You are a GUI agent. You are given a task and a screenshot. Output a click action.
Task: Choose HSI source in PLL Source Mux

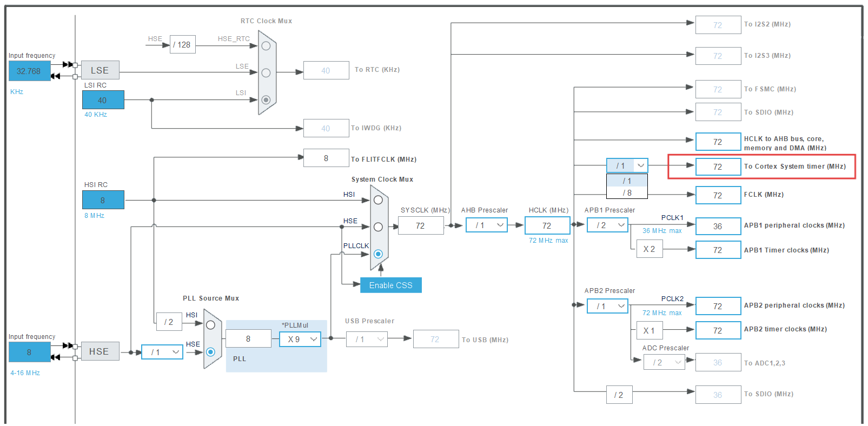[x=210, y=325]
